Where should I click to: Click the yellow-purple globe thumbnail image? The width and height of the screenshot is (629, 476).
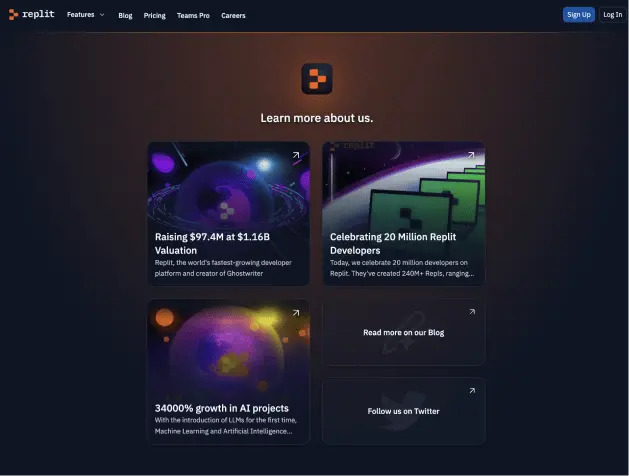[x=229, y=349]
